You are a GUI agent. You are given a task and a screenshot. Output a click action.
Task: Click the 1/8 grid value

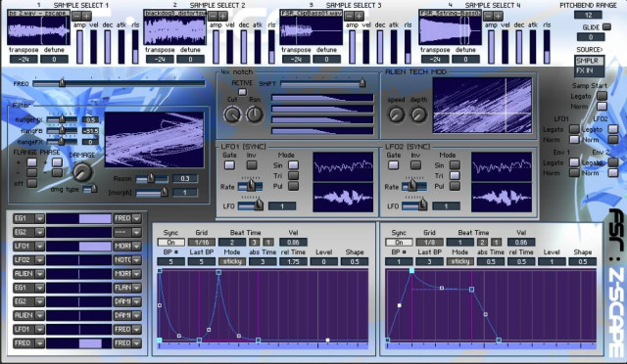tap(429, 242)
